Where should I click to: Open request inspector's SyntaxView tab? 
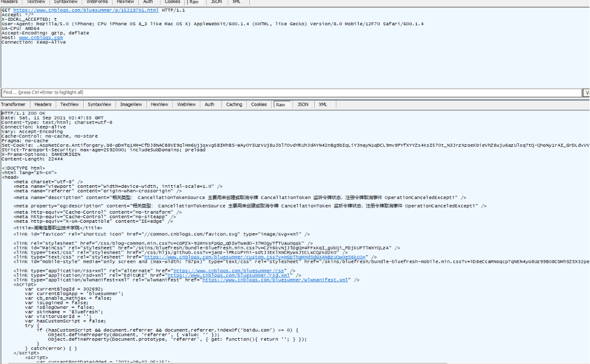click(x=65, y=2)
